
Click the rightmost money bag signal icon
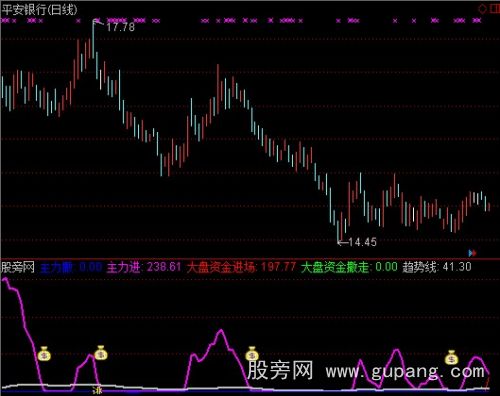click(451, 357)
